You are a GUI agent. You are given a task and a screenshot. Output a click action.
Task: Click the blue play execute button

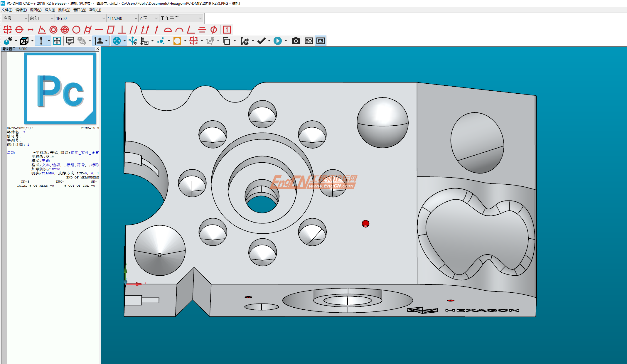coord(277,41)
